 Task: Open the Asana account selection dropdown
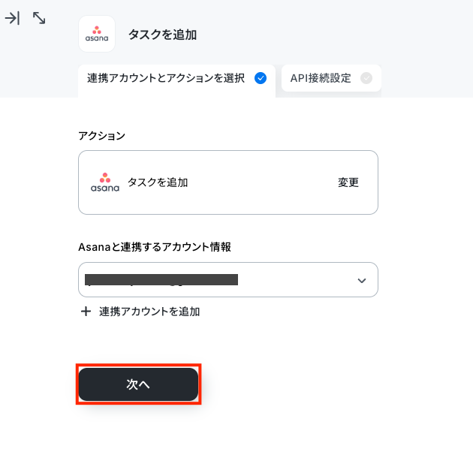click(228, 279)
